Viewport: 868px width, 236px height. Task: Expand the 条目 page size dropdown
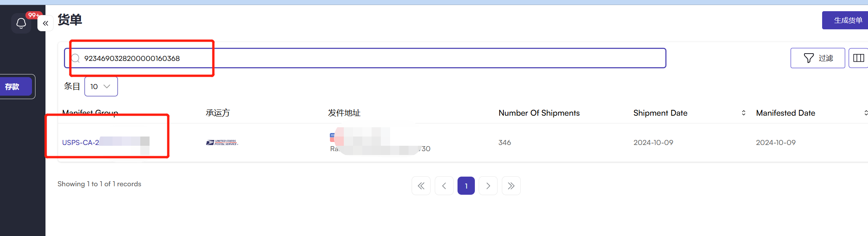tap(101, 87)
